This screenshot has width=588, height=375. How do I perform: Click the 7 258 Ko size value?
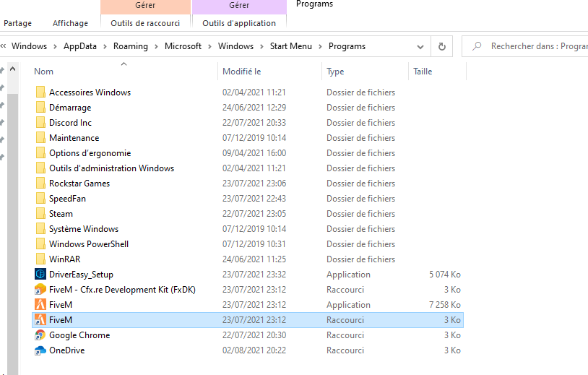coord(445,305)
